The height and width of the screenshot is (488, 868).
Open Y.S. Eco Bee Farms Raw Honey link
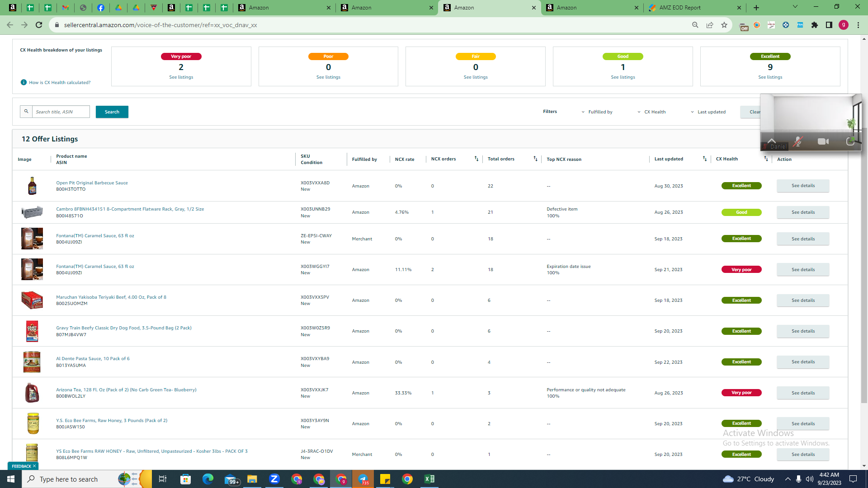[x=112, y=421]
